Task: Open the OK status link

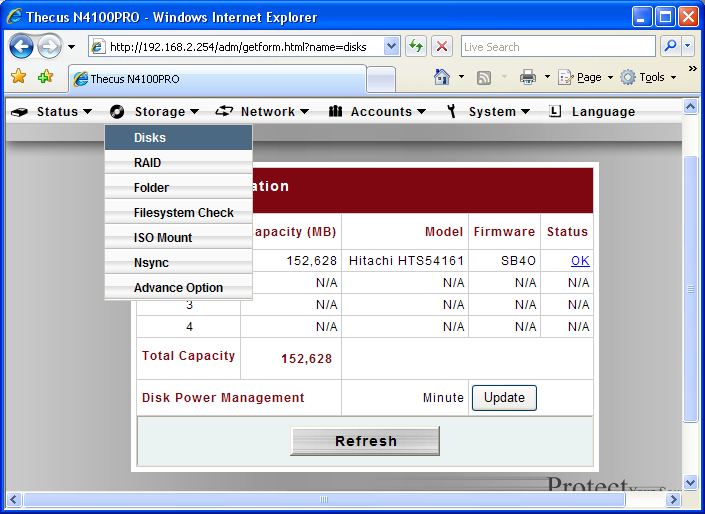Action: (x=580, y=260)
